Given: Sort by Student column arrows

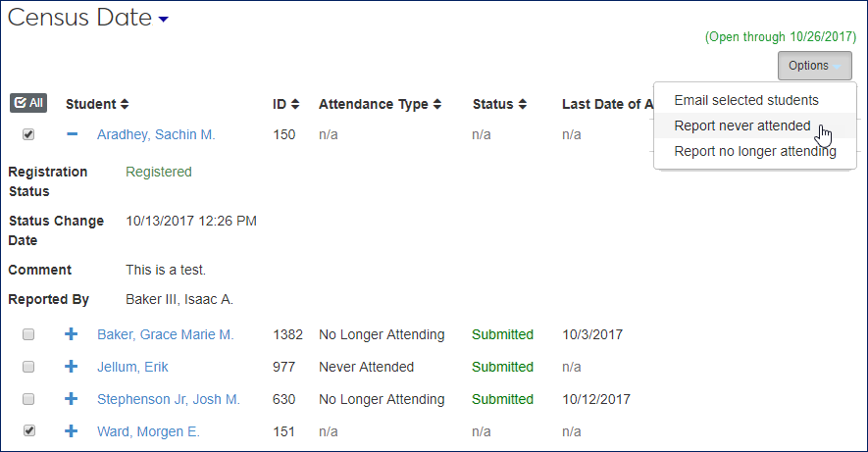Looking at the screenshot, I should click(x=125, y=104).
